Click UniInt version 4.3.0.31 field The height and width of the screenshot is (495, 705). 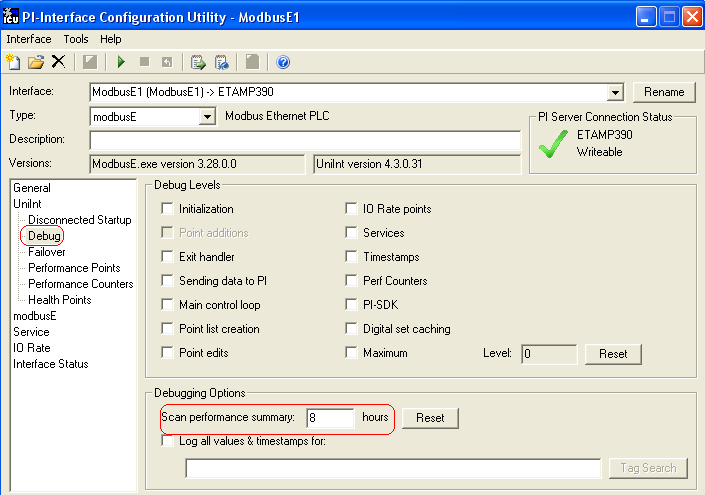417,164
